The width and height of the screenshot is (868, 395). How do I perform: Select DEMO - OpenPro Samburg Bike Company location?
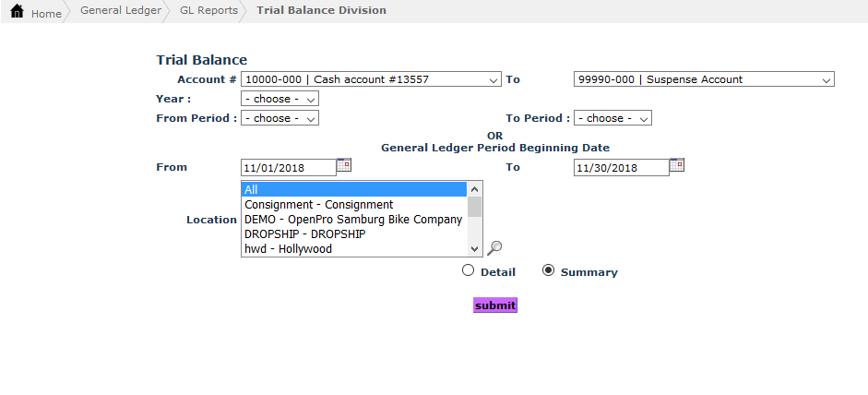coord(353,220)
